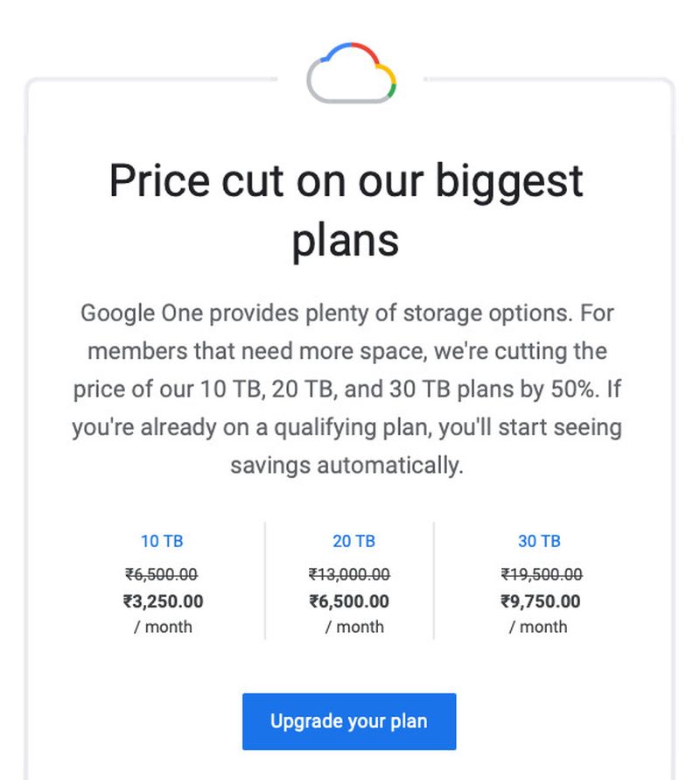
Task: Click the Upgrade your plan button
Action: pyautogui.click(x=349, y=721)
